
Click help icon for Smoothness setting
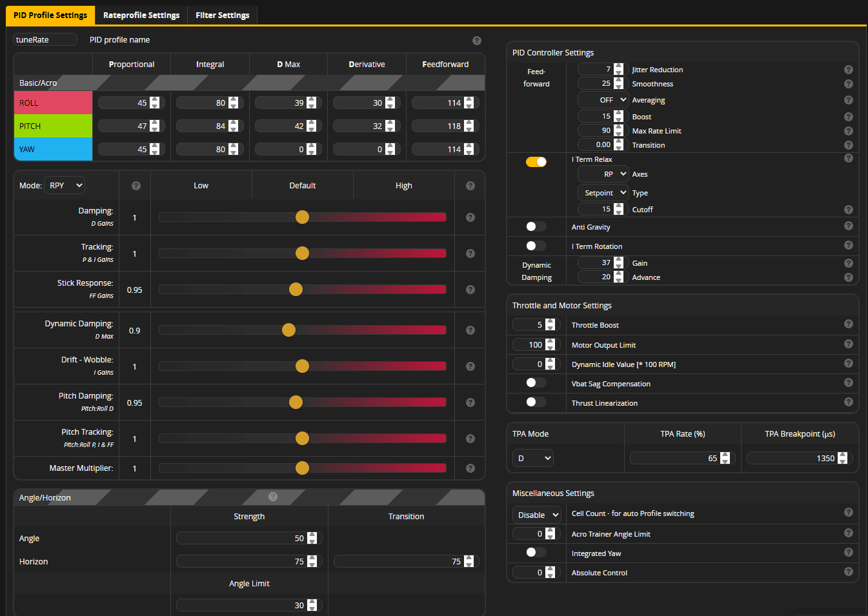[849, 84]
